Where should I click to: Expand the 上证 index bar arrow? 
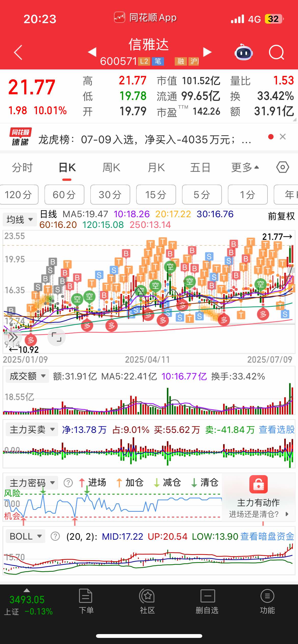[27, 590]
